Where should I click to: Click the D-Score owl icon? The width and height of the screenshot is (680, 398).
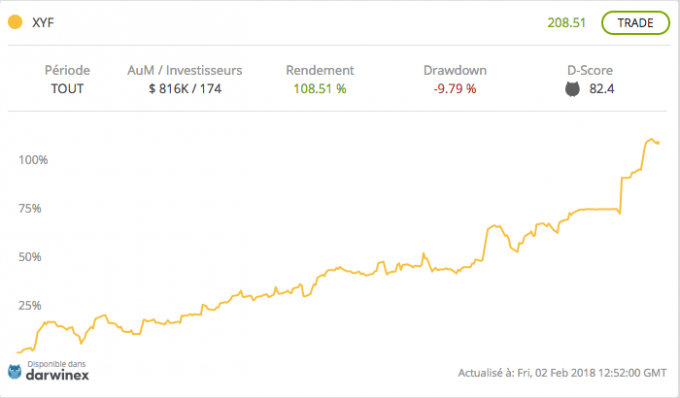point(572,89)
